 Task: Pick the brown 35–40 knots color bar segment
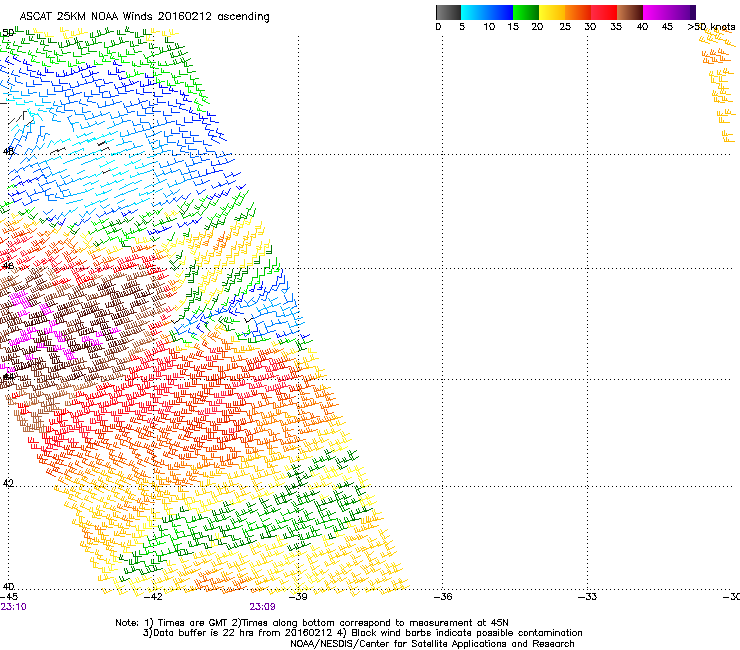click(x=630, y=12)
